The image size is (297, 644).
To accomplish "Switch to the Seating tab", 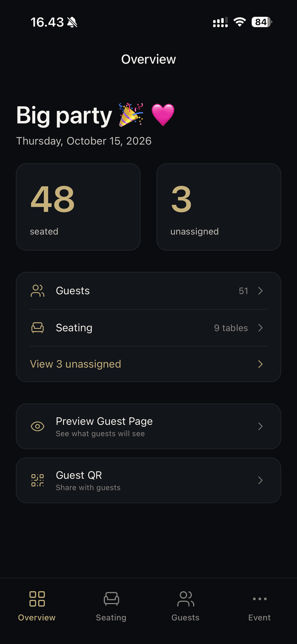I will pos(111,606).
